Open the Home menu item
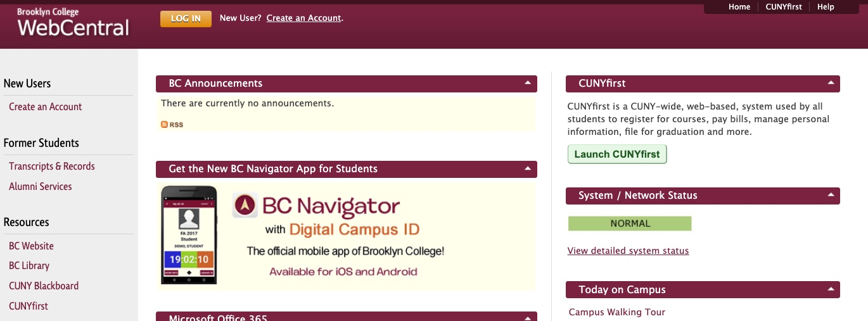The width and height of the screenshot is (868, 321). (739, 7)
